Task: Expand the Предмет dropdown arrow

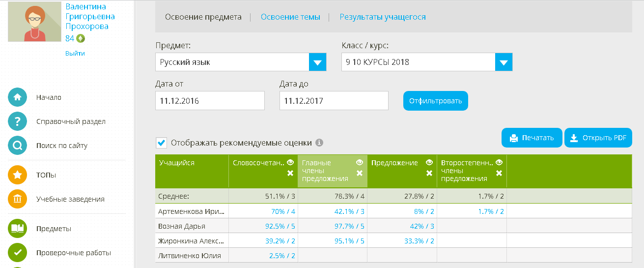Action: coord(317,62)
